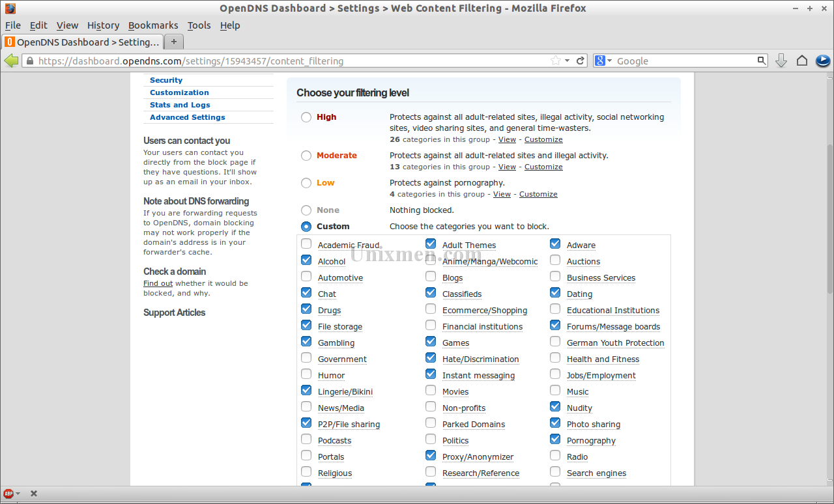This screenshot has width=834, height=504.
Task: Customize the High filtering group
Action: click(543, 139)
